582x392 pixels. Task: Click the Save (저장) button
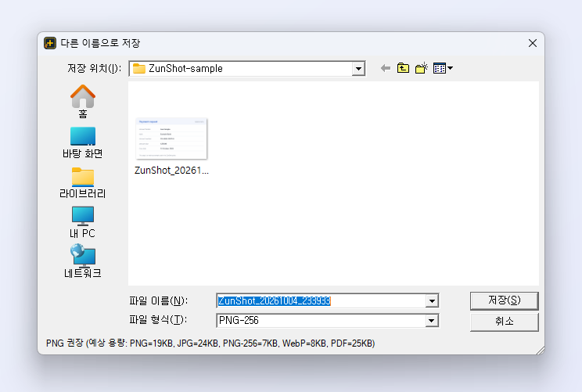click(x=504, y=300)
